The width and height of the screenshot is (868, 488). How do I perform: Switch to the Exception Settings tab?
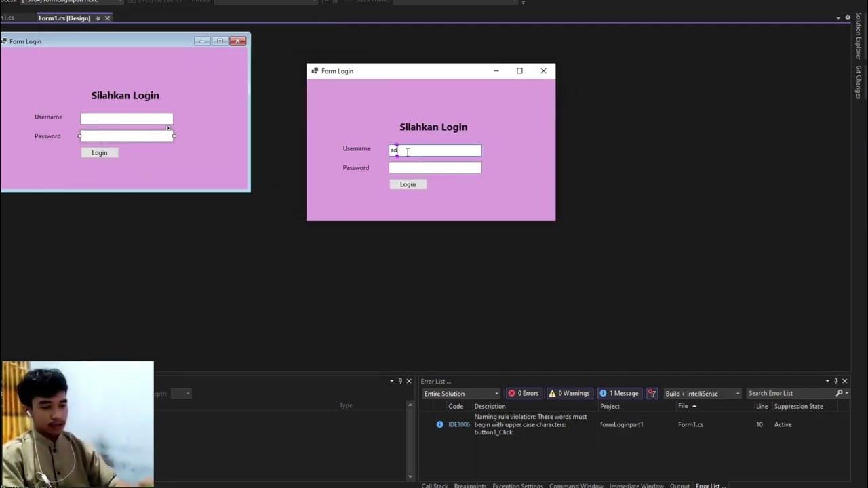pos(517,485)
